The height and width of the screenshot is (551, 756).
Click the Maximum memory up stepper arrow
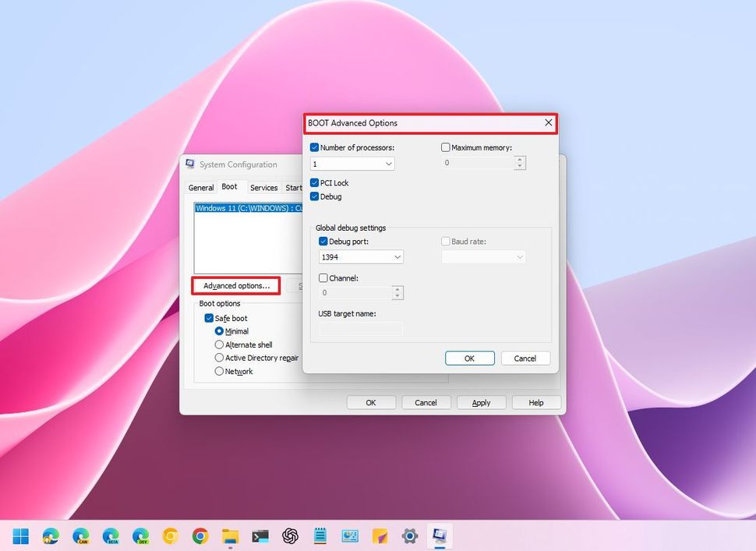(520, 160)
